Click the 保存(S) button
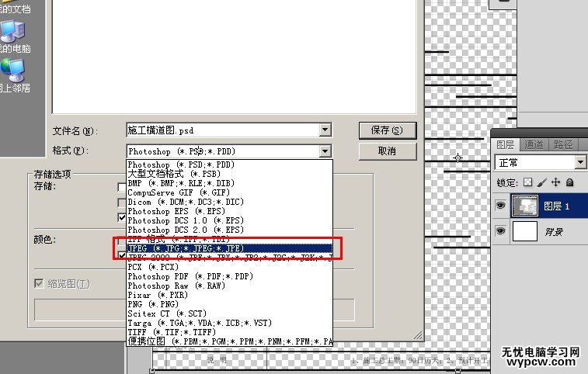This screenshot has width=588, height=374. (x=388, y=130)
